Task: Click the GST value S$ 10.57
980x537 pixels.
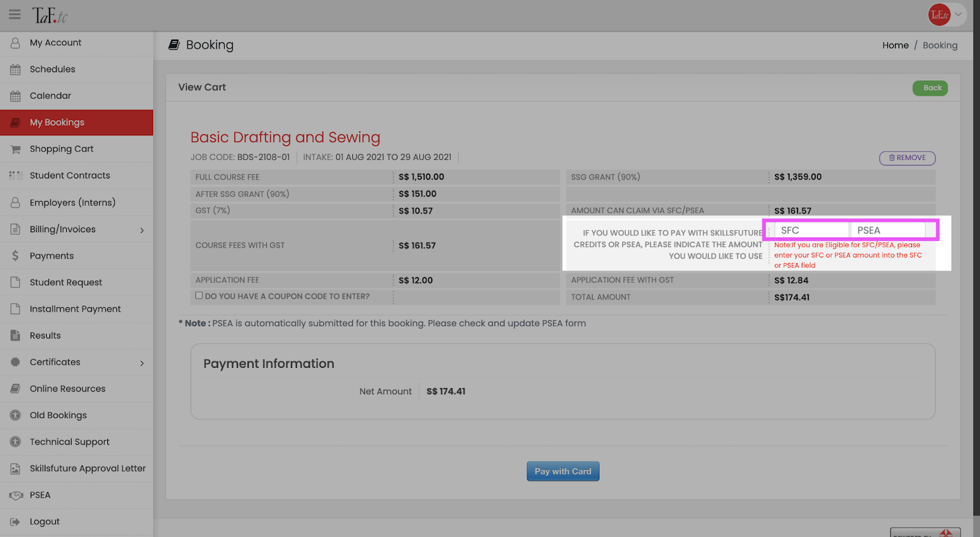Action: (416, 211)
